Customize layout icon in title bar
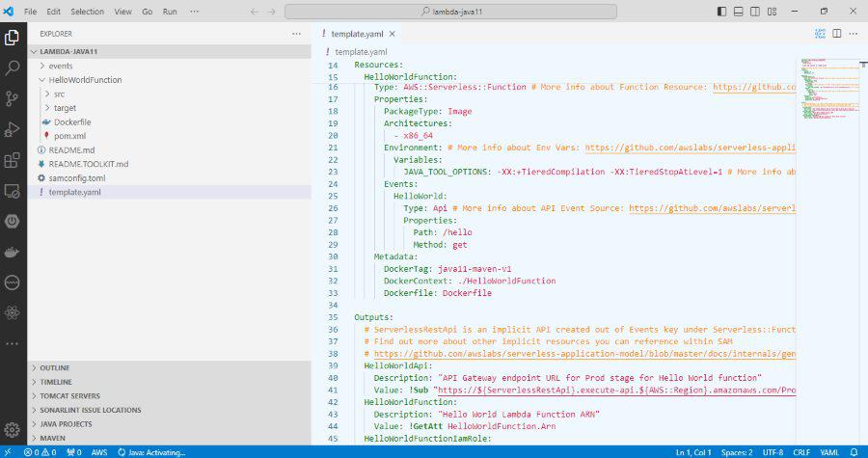The image size is (868, 458). pos(773,12)
